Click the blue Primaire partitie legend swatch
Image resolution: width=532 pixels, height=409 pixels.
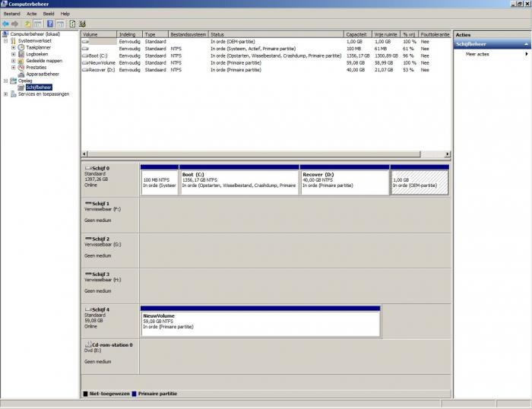coord(135,394)
